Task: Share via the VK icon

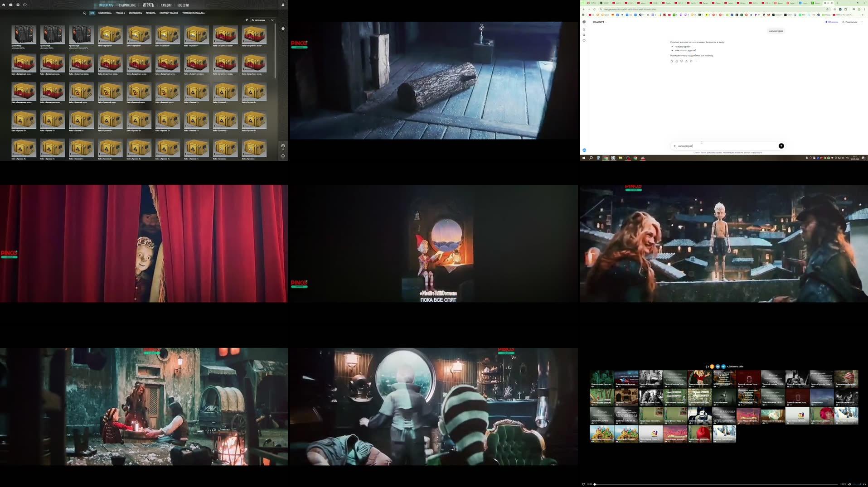Action: pos(718,366)
